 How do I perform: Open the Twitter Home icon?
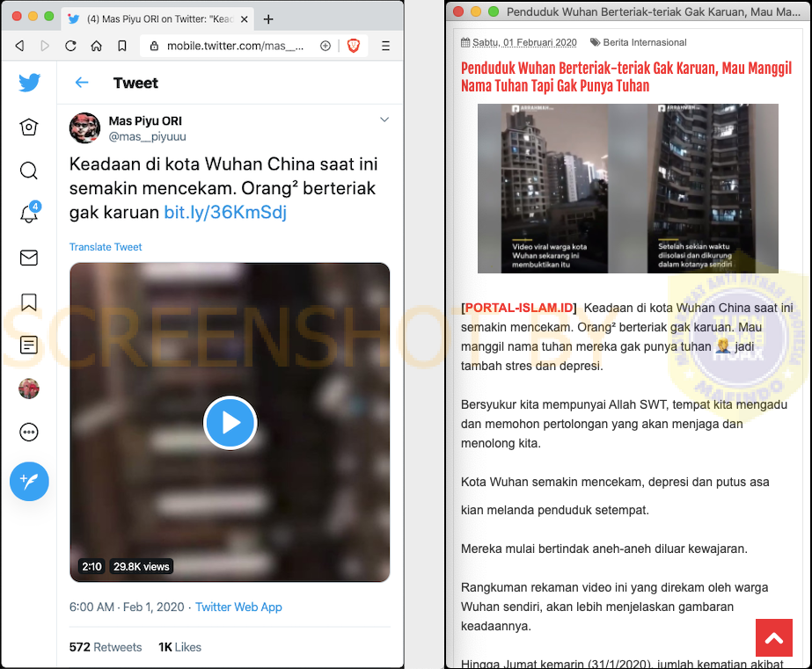coord(29,127)
